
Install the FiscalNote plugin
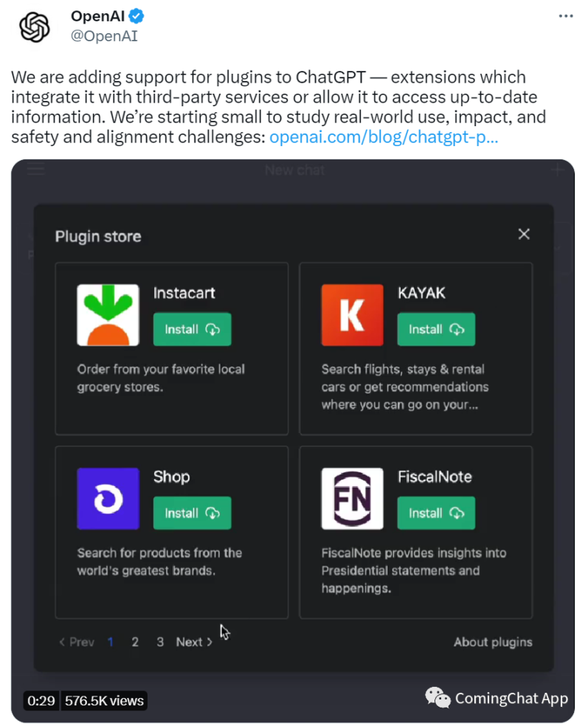436,514
